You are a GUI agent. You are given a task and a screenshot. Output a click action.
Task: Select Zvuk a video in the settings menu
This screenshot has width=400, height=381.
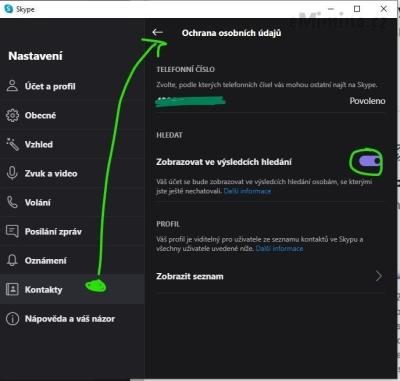coord(72,173)
